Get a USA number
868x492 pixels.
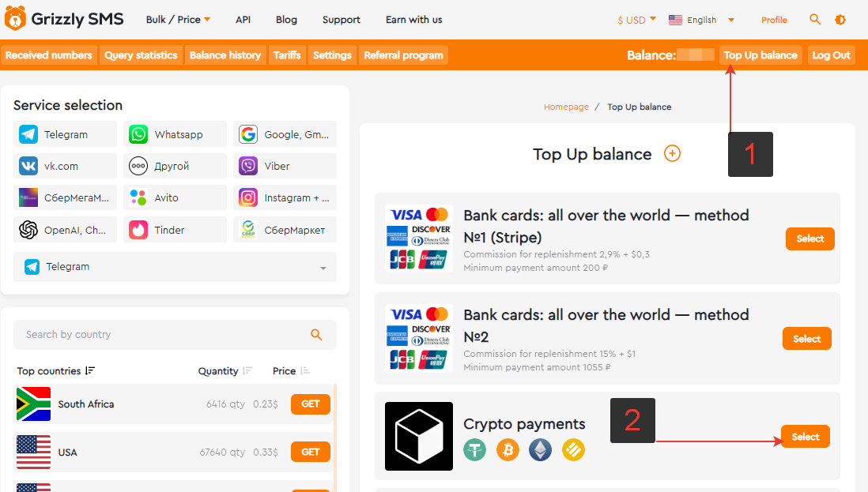[310, 453]
